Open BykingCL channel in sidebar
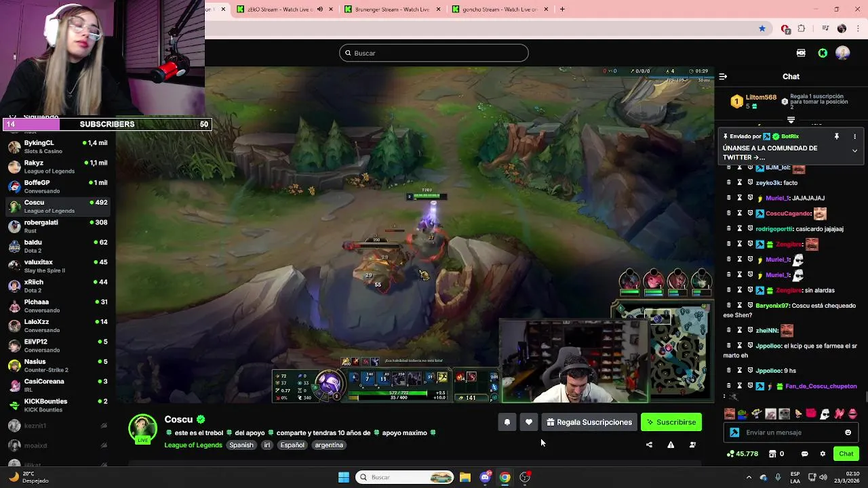Screen dimensions: 868x488 [58, 146]
